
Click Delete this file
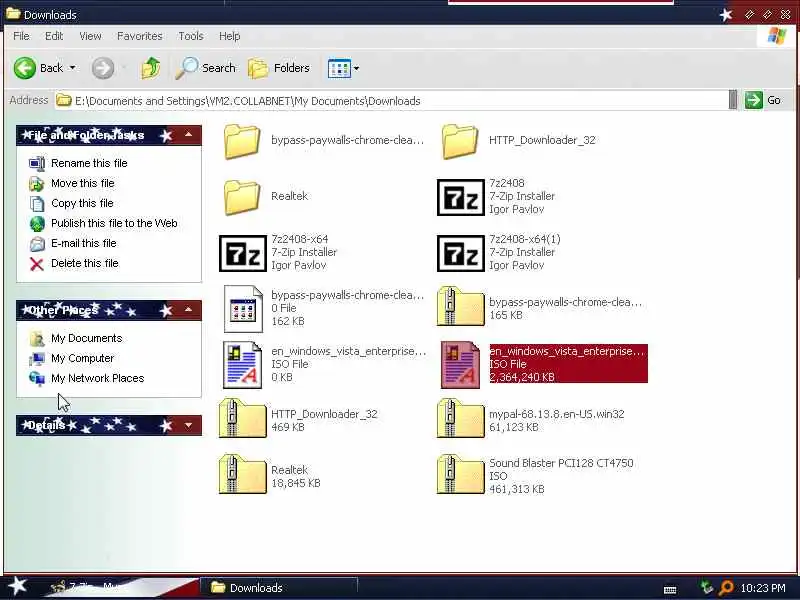point(85,263)
